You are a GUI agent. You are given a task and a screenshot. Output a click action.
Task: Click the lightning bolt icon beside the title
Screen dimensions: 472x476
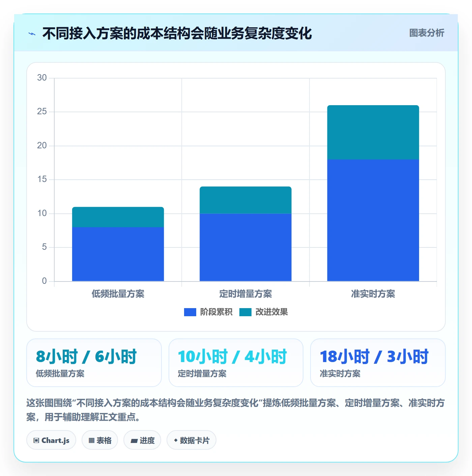pyautogui.click(x=32, y=34)
